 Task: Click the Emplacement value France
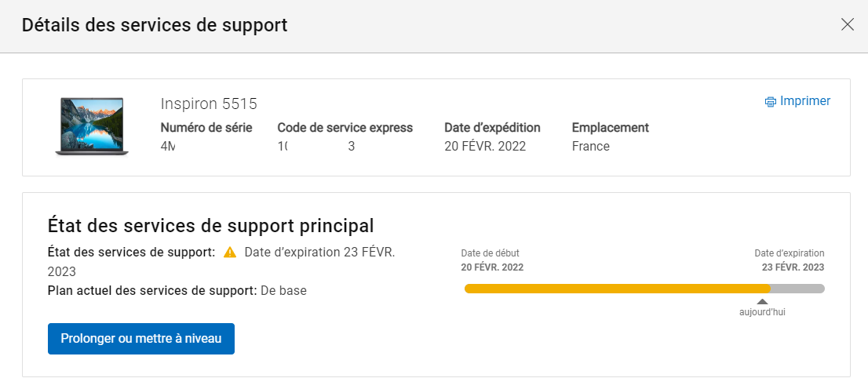pos(590,147)
